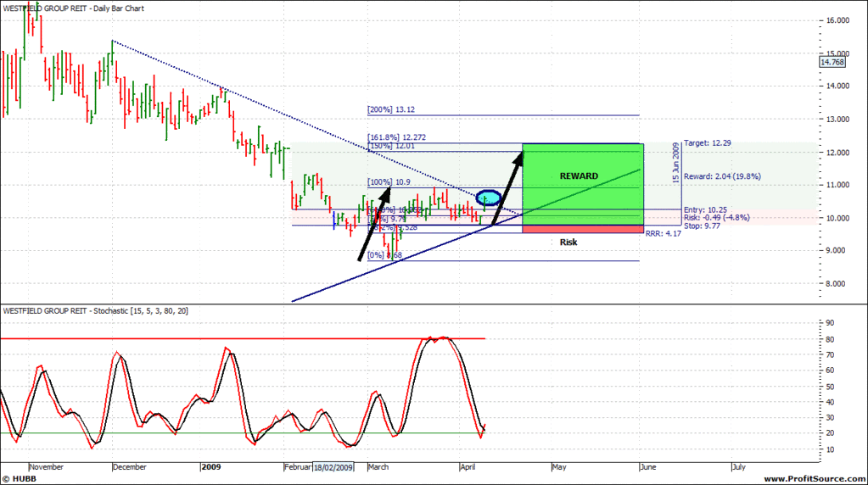Viewport: 868px width, 485px height.
Task: Click the March label on the time axis
Action: pos(378,466)
